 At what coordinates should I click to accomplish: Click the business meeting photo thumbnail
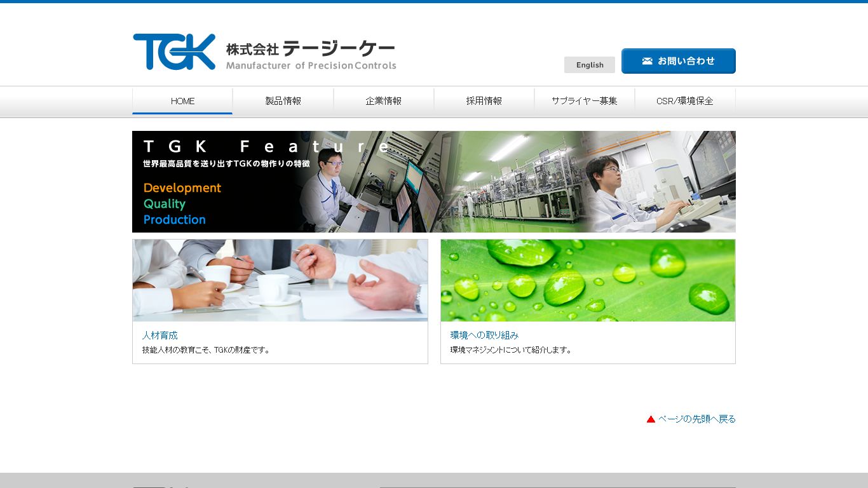[280, 280]
